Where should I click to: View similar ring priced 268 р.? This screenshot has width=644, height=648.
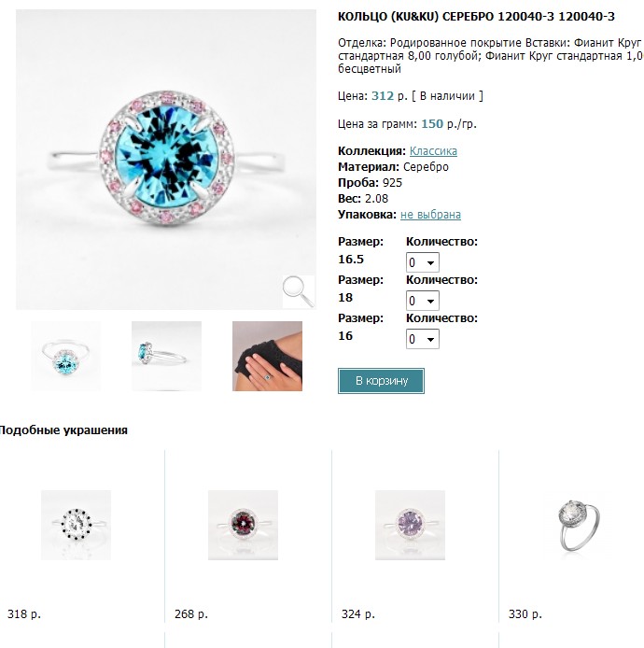click(x=243, y=525)
